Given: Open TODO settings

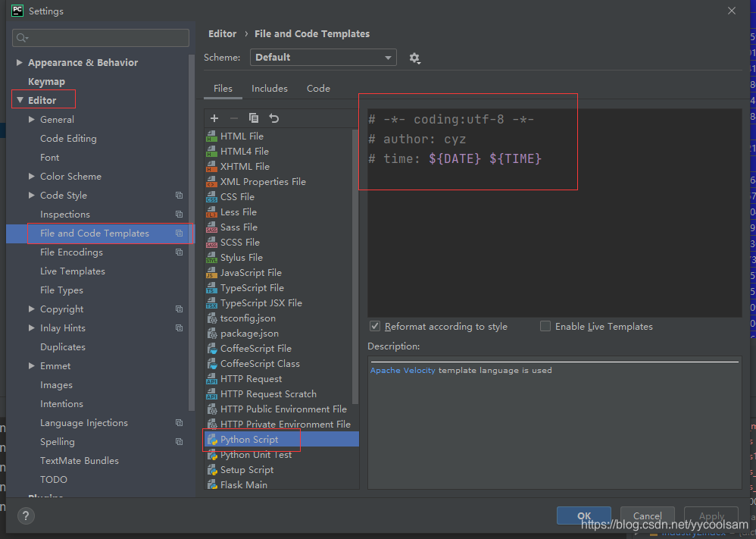Looking at the screenshot, I should [54, 480].
